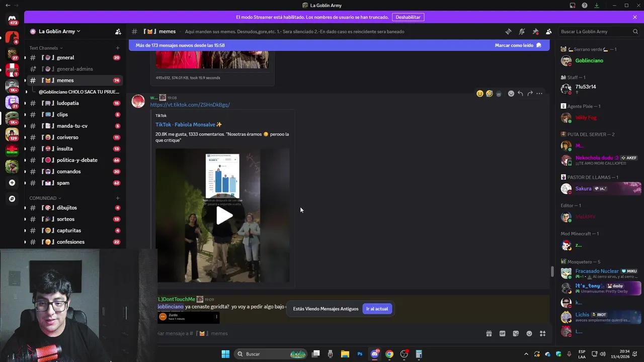The width and height of the screenshot is (644, 362).
Task: Open the coriverso channel
Action: pos(74,137)
